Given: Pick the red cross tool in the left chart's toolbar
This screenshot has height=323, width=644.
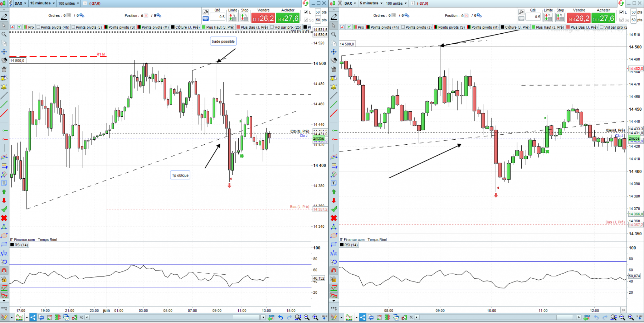Looking at the screenshot, I should 4,218.
